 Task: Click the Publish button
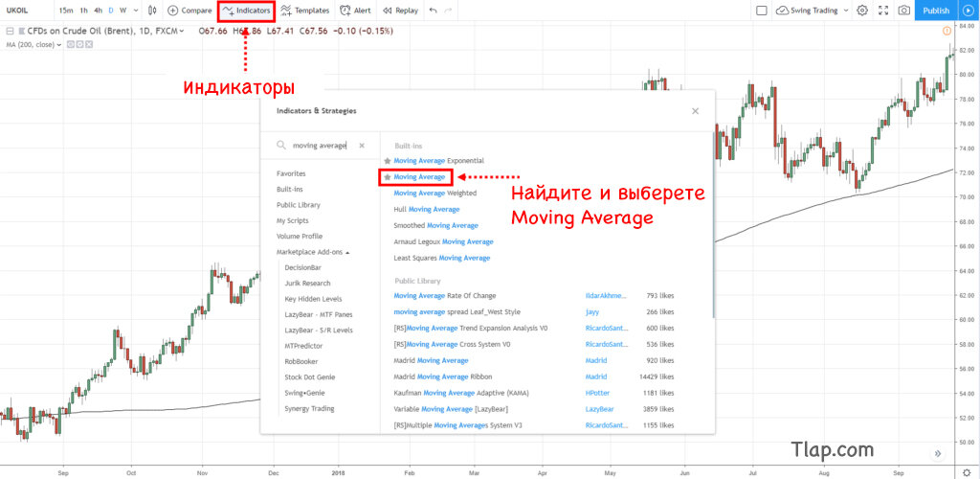[x=936, y=10]
